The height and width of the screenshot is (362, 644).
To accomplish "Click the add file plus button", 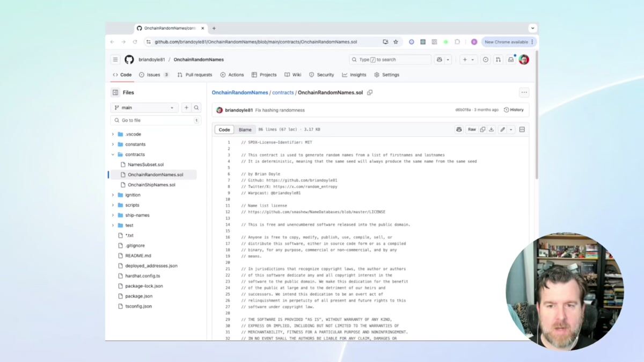I will [x=186, y=108].
